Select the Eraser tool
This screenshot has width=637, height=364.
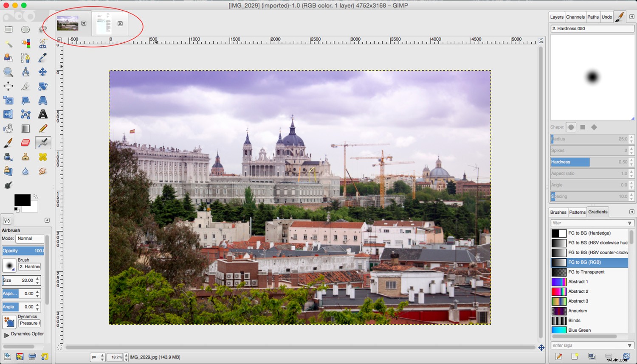pyautogui.click(x=25, y=143)
